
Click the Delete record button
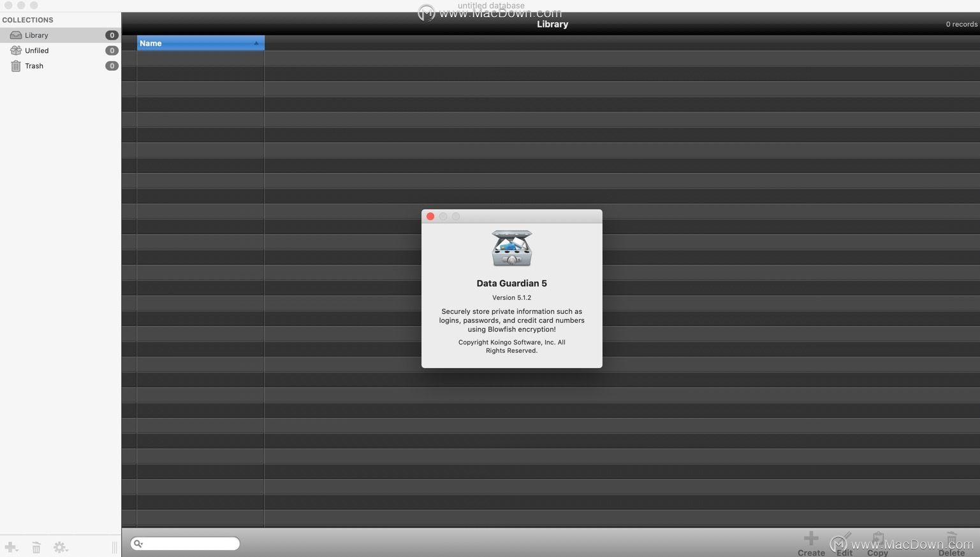(x=951, y=544)
